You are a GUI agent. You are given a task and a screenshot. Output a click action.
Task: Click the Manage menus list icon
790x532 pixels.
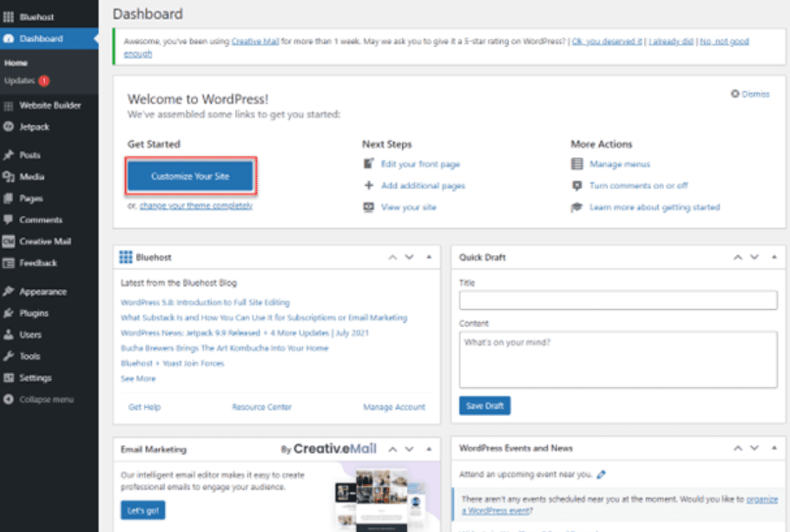click(577, 164)
